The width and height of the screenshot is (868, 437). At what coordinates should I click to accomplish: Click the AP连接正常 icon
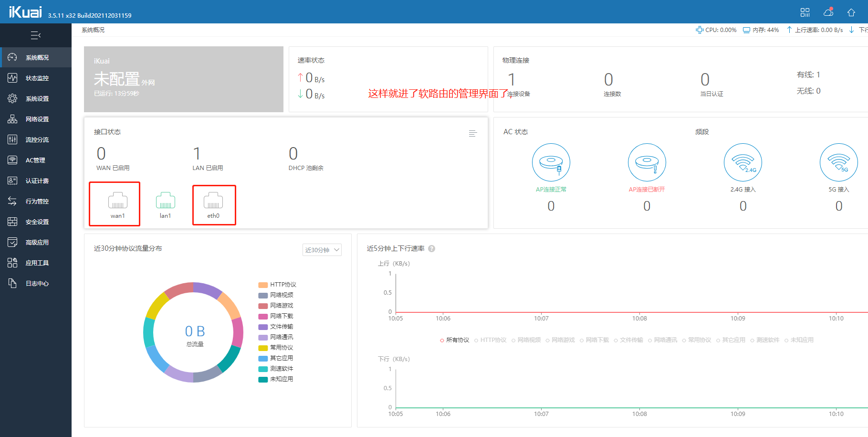point(551,162)
